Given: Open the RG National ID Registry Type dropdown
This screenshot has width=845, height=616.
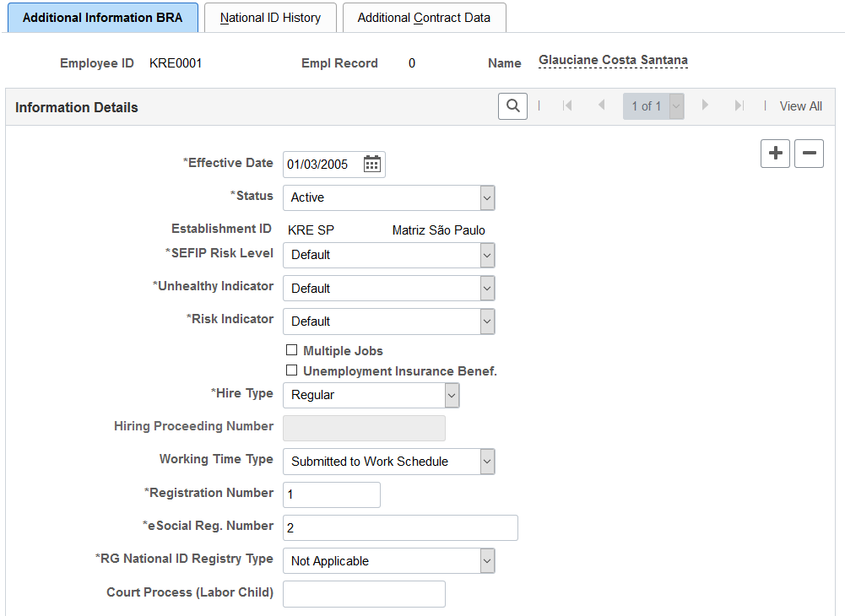Looking at the screenshot, I should (388, 561).
